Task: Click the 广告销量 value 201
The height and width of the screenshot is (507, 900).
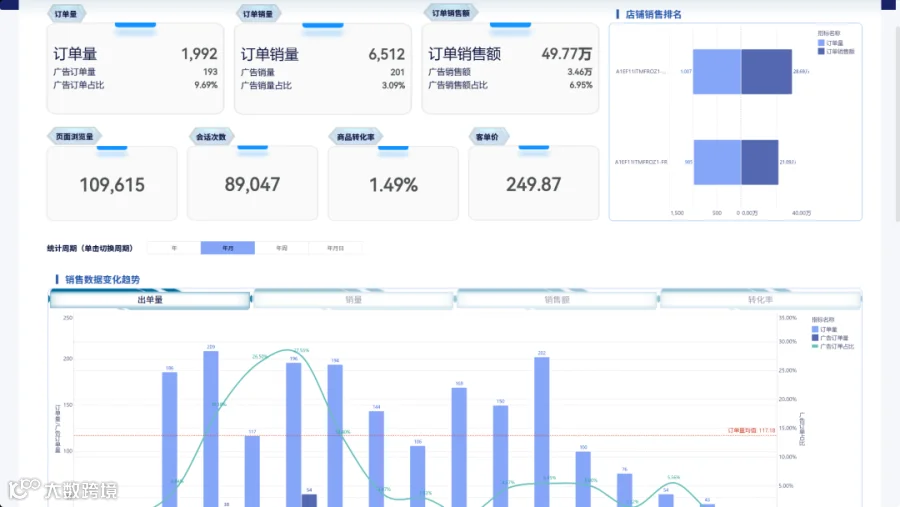Action: (x=397, y=72)
